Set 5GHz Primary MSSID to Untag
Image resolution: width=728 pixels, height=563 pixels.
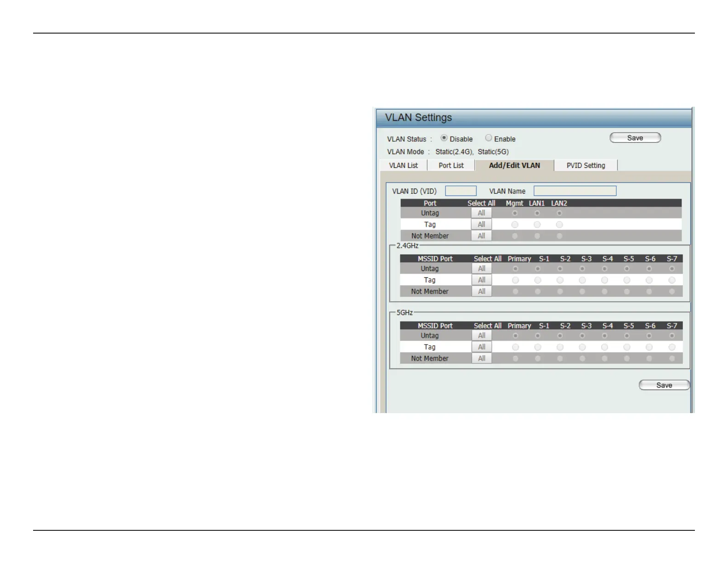pyautogui.click(x=515, y=336)
